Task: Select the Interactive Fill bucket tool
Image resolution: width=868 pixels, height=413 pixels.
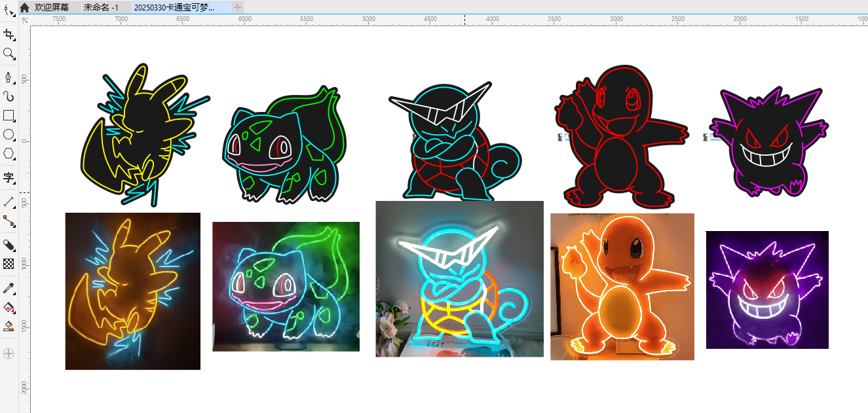Action: (9, 307)
